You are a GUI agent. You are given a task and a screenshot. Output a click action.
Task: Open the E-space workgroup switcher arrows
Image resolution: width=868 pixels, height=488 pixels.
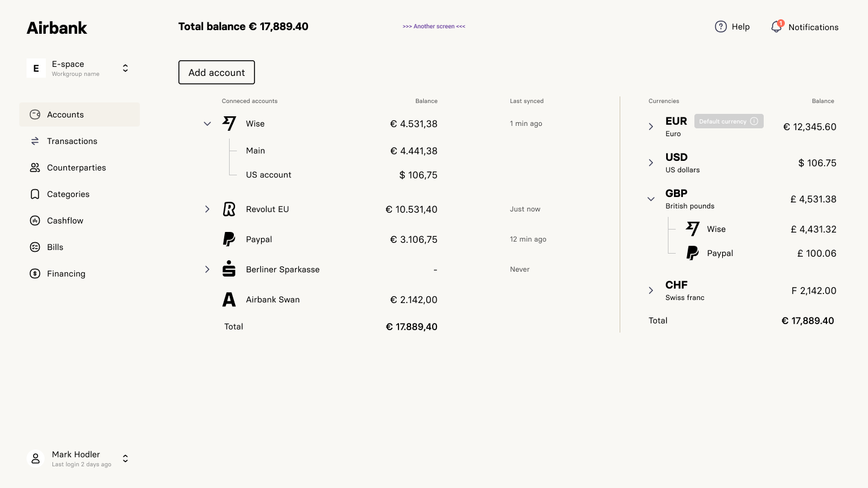(x=125, y=68)
